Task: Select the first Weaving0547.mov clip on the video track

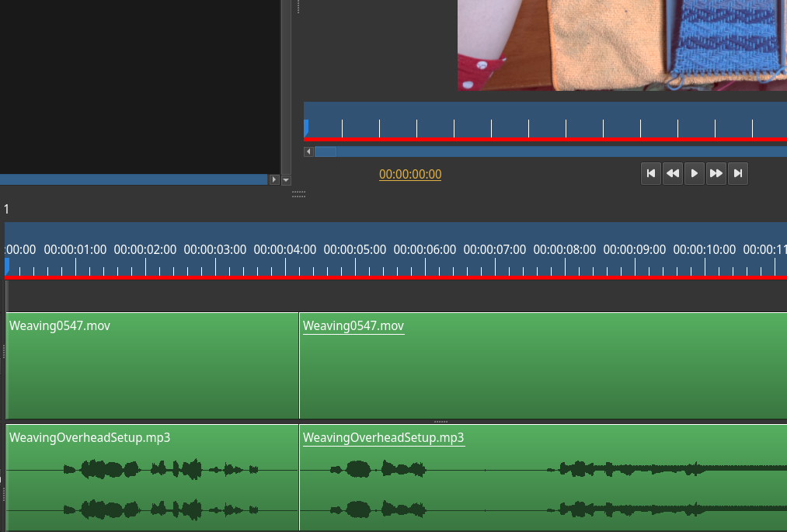Action: [x=151, y=365]
